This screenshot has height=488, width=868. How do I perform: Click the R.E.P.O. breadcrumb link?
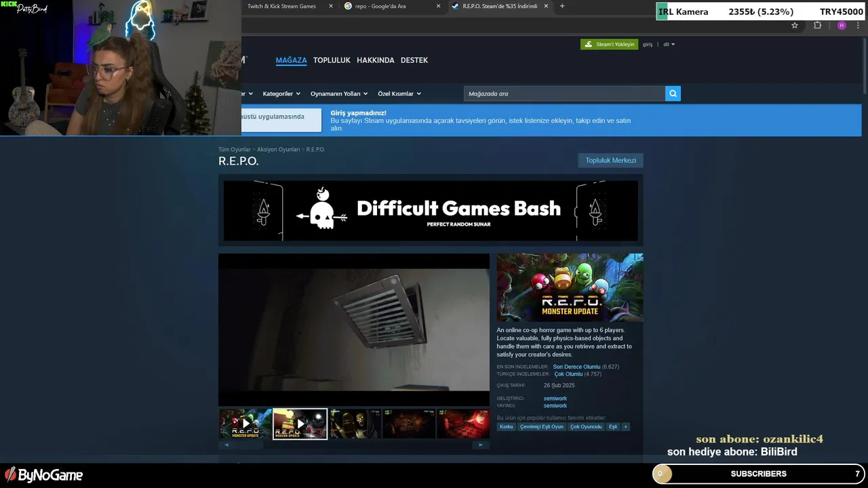[315, 149]
